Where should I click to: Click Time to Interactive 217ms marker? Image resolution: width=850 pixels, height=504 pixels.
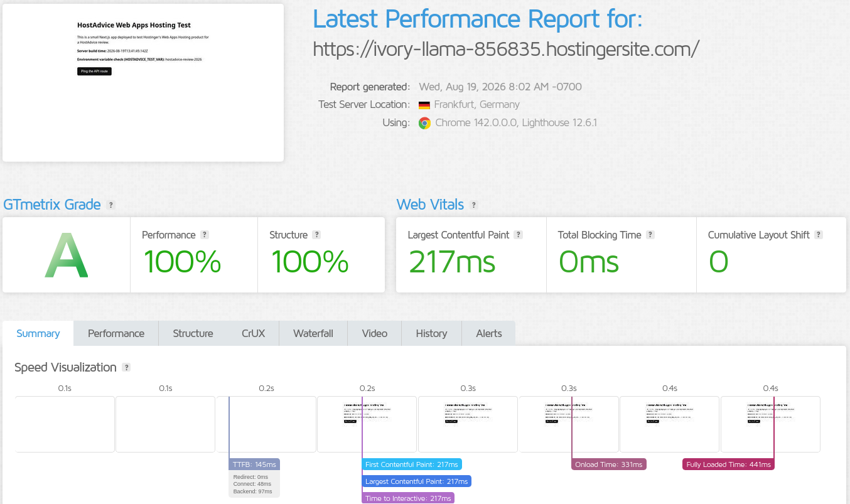pyautogui.click(x=408, y=498)
